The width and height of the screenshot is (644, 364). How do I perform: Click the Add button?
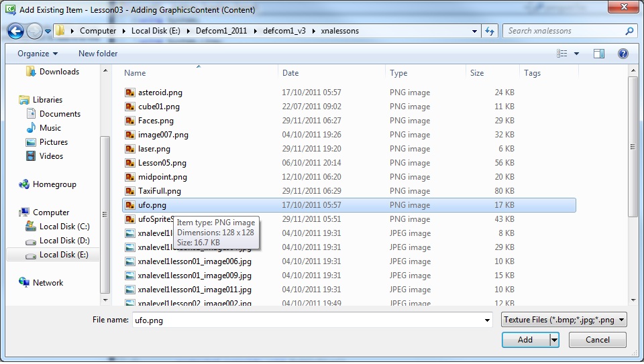click(525, 340)
